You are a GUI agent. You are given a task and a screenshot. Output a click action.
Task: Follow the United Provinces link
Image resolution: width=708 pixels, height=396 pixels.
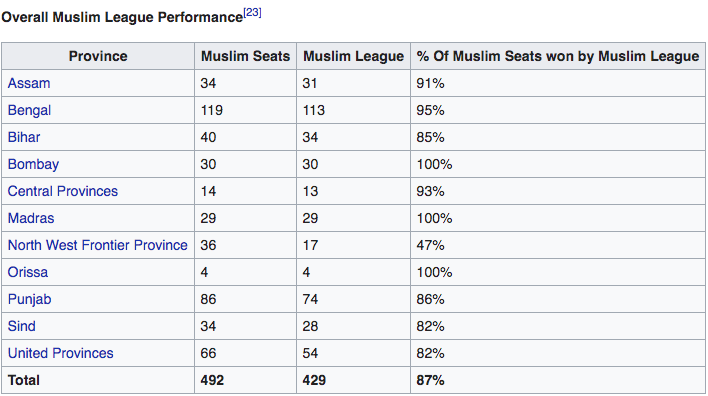(61, 353)
